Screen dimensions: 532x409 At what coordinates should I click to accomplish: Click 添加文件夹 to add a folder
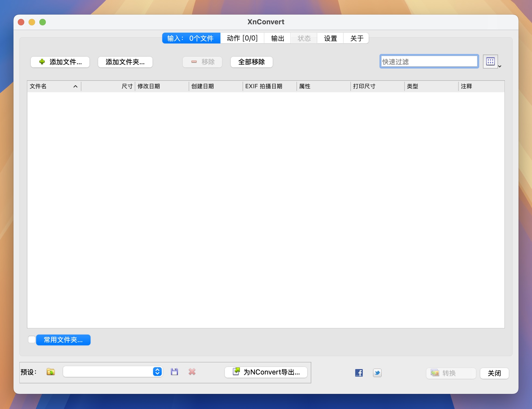[125, 62]
